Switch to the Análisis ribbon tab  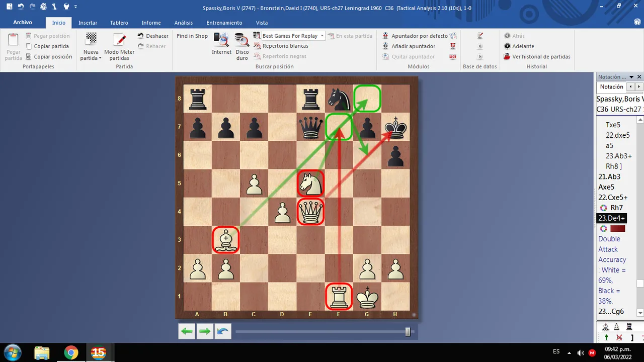pos(184,23)
